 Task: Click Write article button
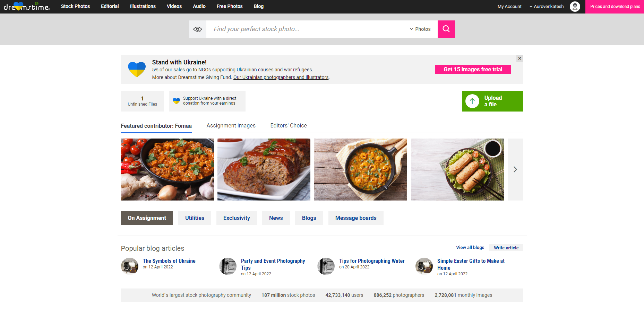506,248
